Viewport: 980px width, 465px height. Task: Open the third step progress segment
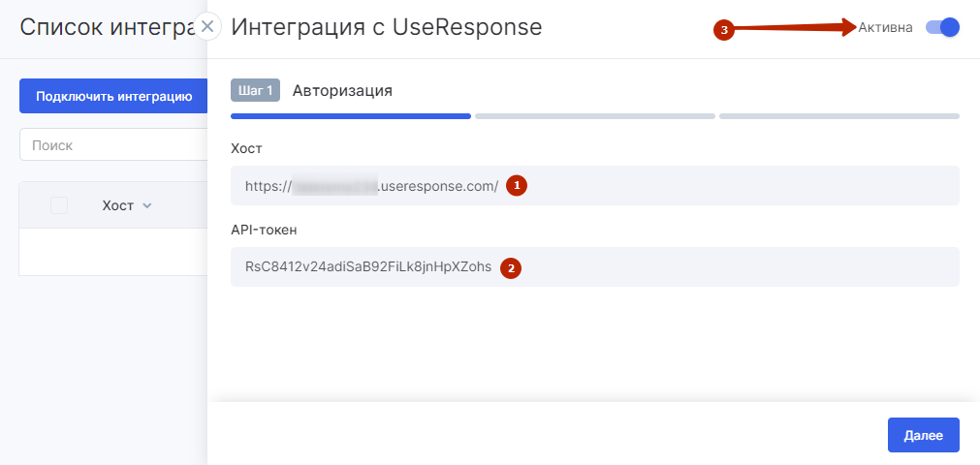[x=839, y=116]
